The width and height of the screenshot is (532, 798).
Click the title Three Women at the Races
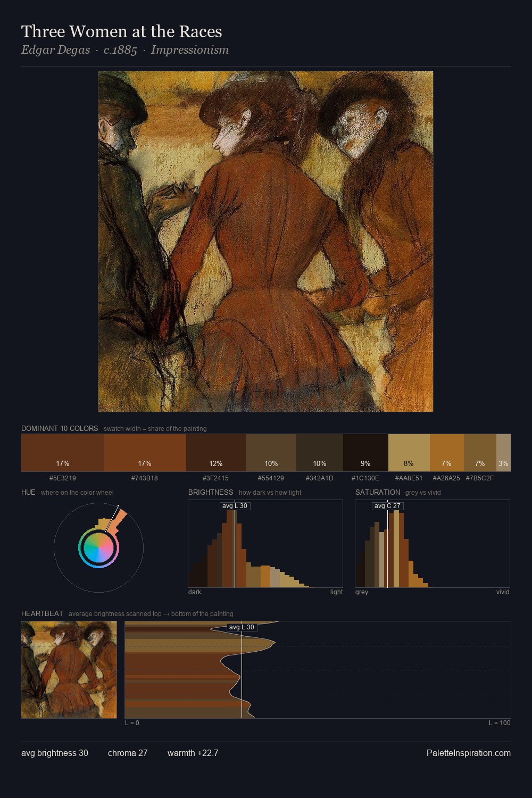pos(121,31)
